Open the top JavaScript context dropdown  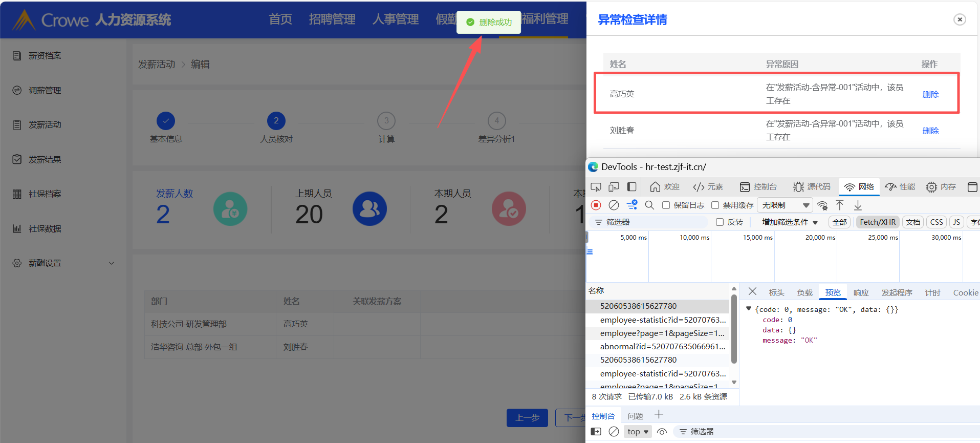coord(638,432)
